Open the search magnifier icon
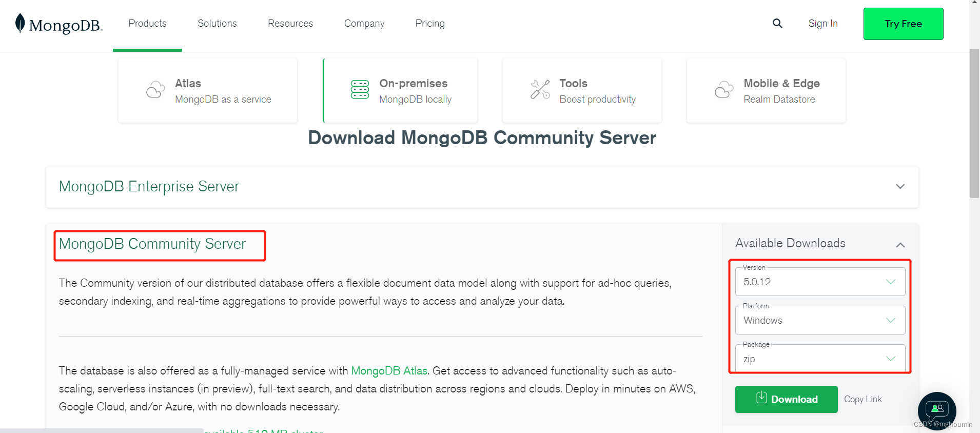The image size is (980, 433). point(777,24)
